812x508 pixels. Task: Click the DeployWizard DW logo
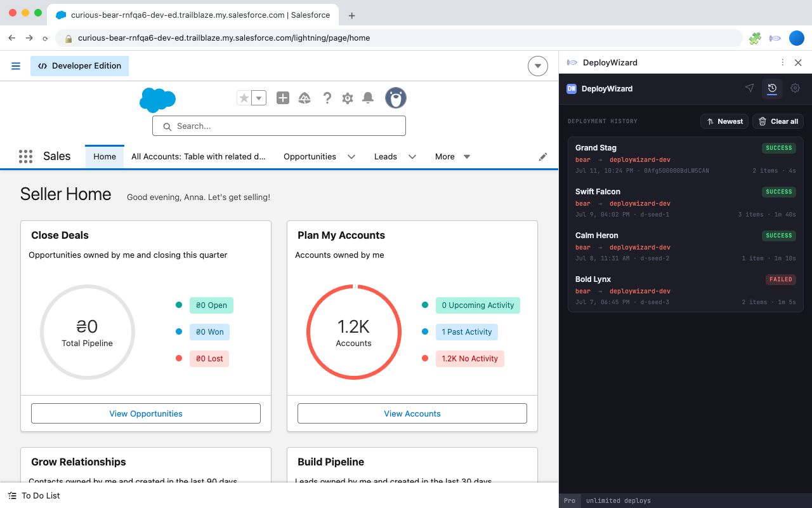click(x=572, y=89)
